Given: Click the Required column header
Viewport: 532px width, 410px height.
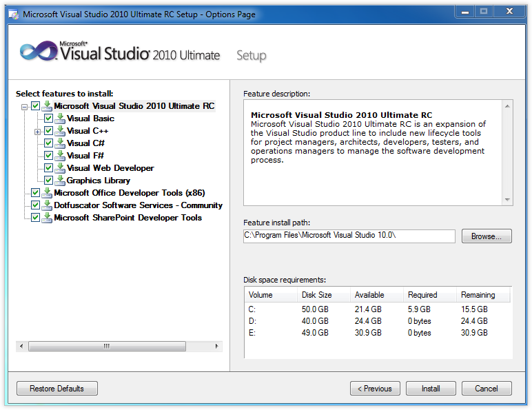Looking at the screenshot, I should [x=430, y=295].
